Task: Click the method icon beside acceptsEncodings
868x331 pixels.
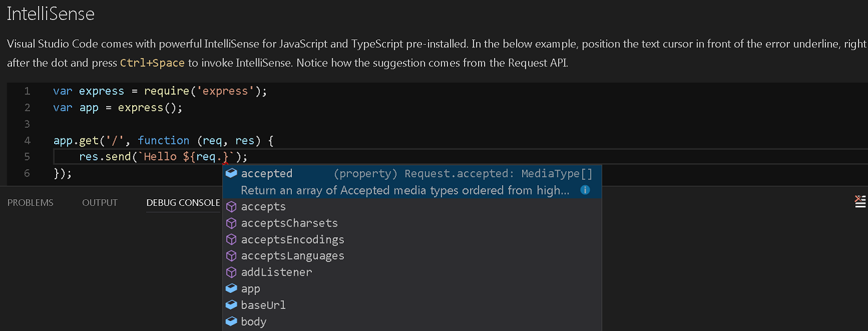Action: click(232, 239)
